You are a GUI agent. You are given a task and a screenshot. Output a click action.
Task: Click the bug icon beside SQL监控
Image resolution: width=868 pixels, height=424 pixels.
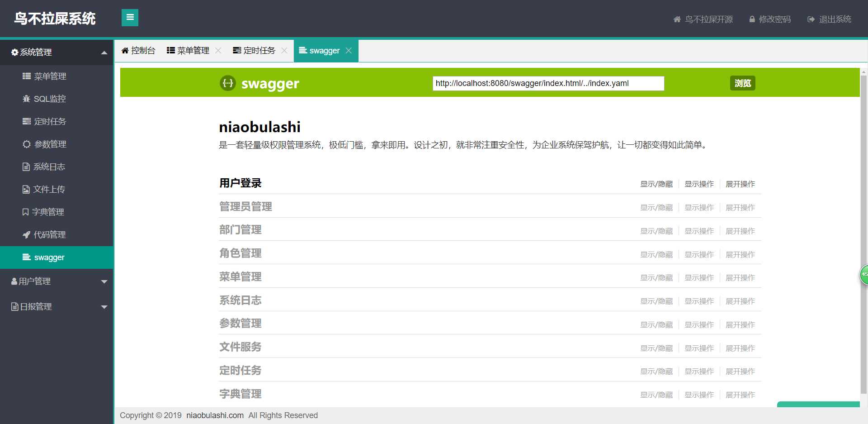click(27, 99)
